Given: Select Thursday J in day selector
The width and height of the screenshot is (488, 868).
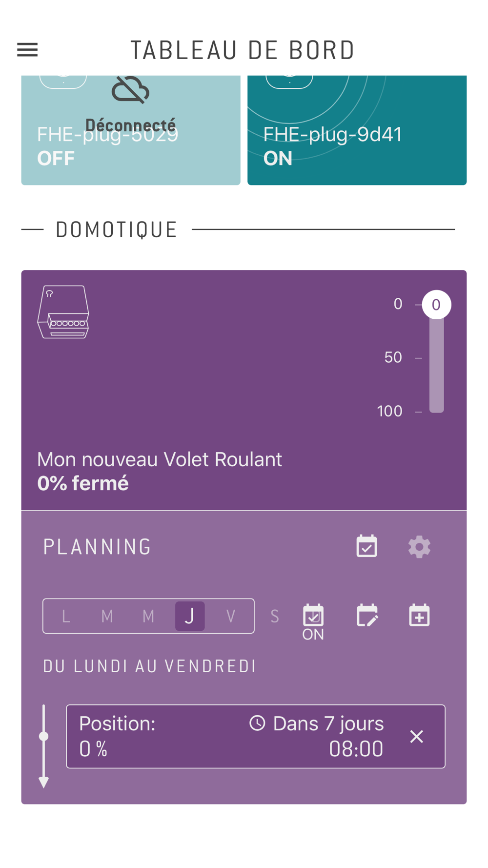Looking at the screenshot, I should (190, 616).
